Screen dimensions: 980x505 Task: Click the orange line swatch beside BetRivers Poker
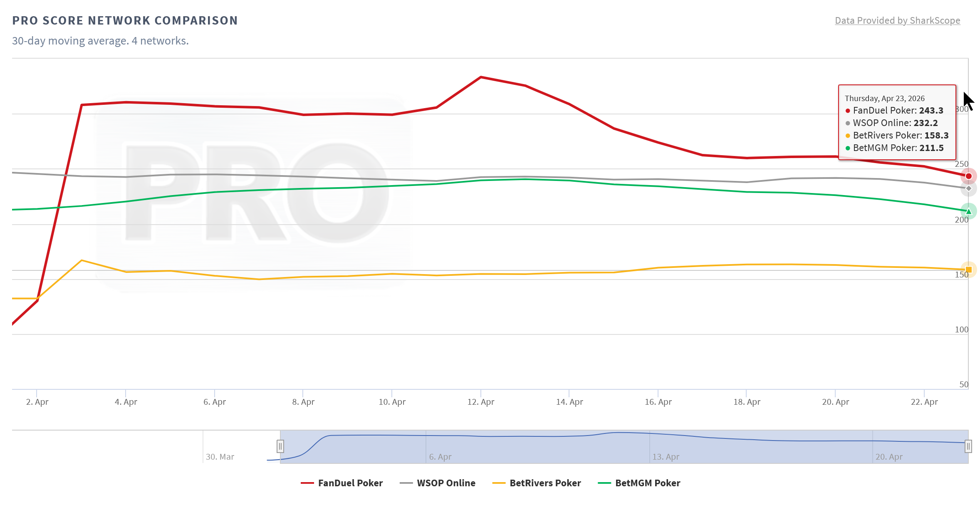tap(498, 483)
